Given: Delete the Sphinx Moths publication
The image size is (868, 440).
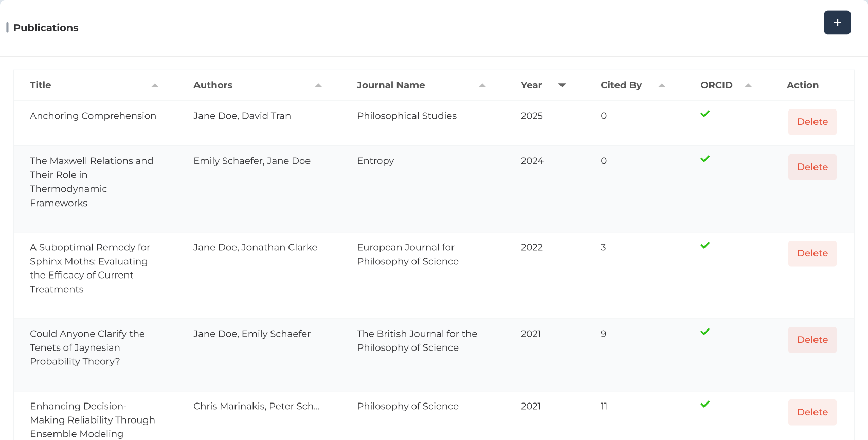Looking at the screenshot, I should click(812, 253).
